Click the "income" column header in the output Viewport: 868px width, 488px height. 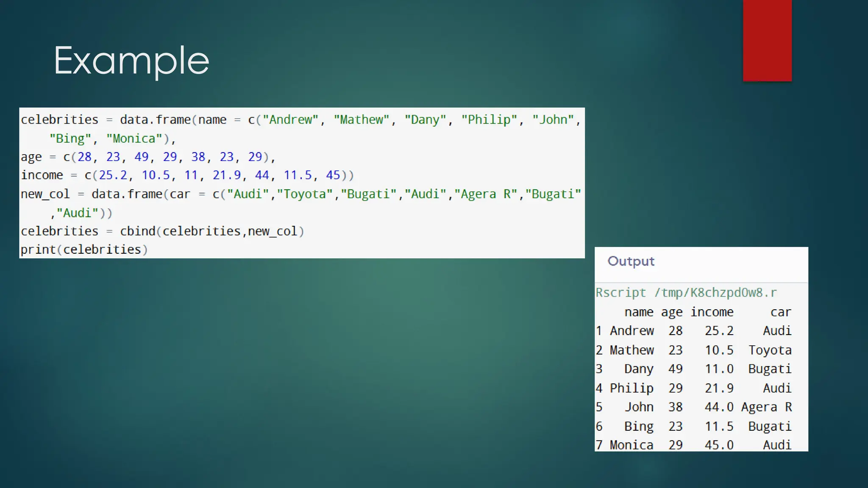click(x=712, y=312)
